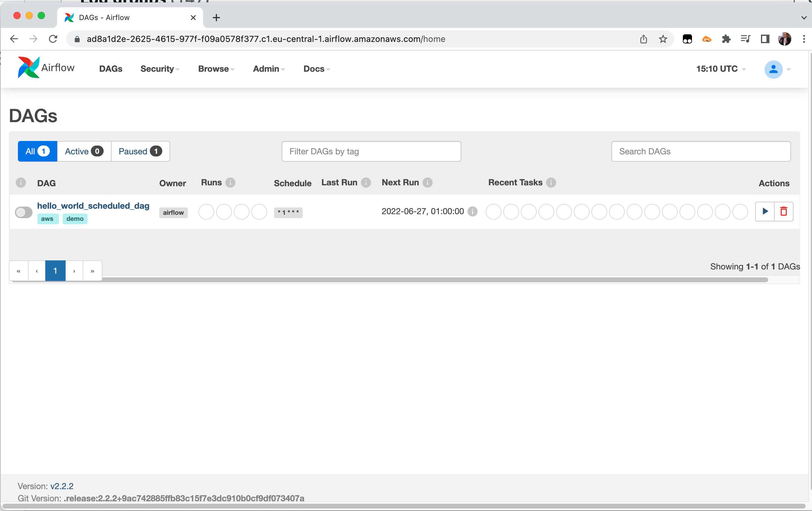Click the red delete DAG trash icon
The height and width of the screenshot is (511, 812).
783,211
